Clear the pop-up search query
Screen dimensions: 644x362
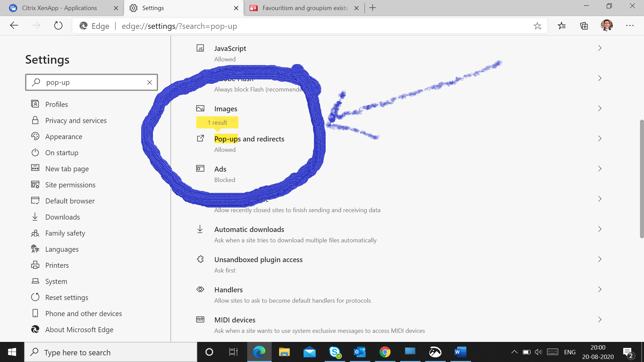point(150,82)
